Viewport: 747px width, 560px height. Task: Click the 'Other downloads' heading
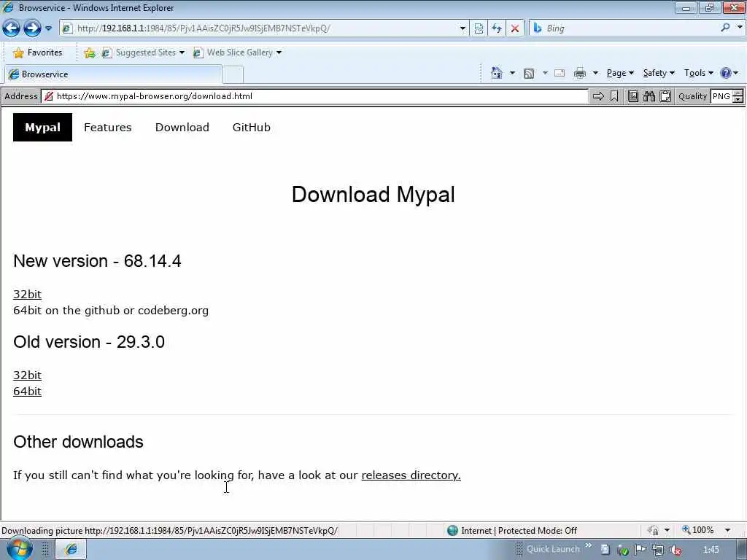[79, 442]
